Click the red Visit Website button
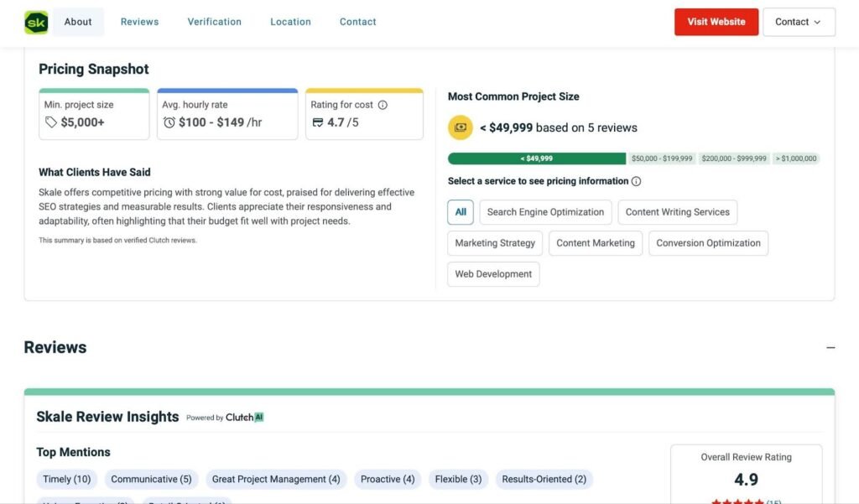859x504 pixels. pyautogui.click(x=716, y=22)
